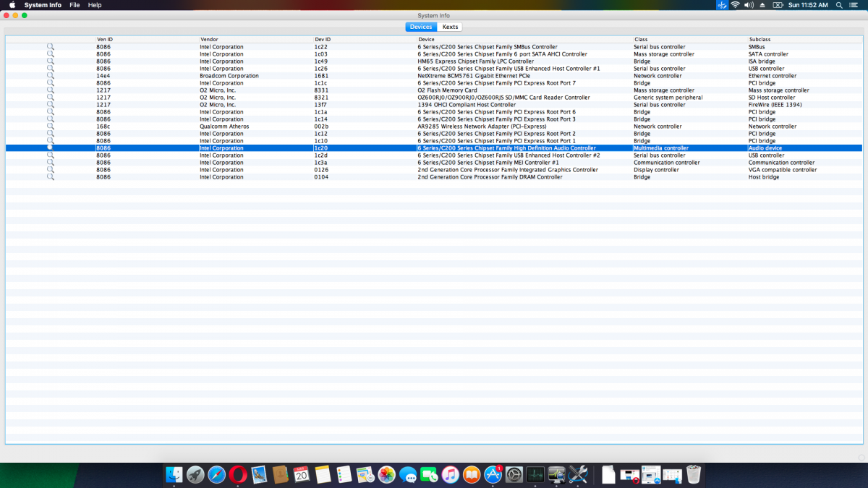The height and width of the screenshot is (488, 868).
Task: Sort by the Ven ID column header
Action: [105, 39]
